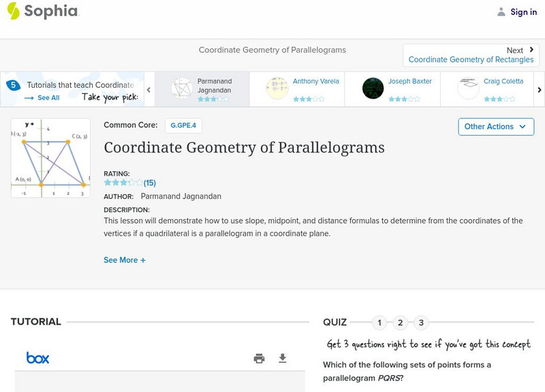The image size is (545, 392).
Task: Click the box logo in tutorial viewer
Action: tap(37, 358)
